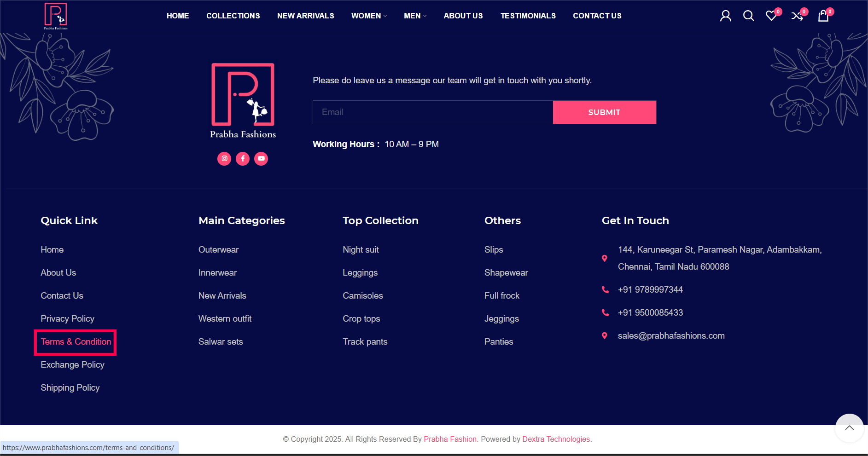Open the wishlist heart icon
868x456 pixels.
pyautogui.click(x=771, y=16)
